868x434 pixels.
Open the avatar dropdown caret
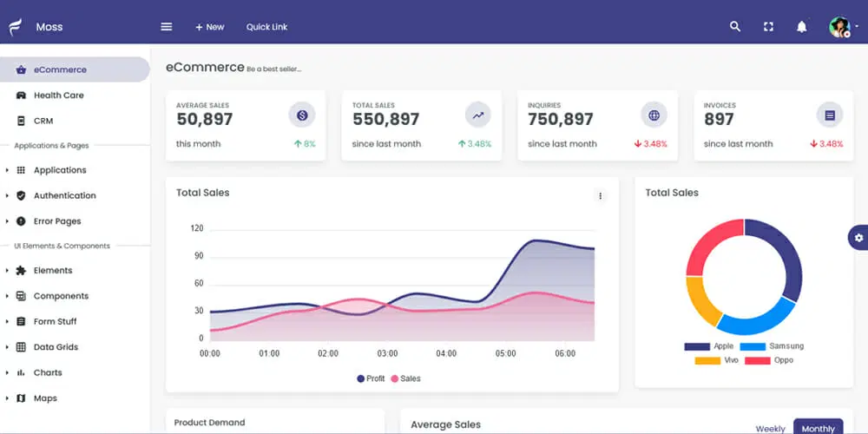click(x=857, y=26)
